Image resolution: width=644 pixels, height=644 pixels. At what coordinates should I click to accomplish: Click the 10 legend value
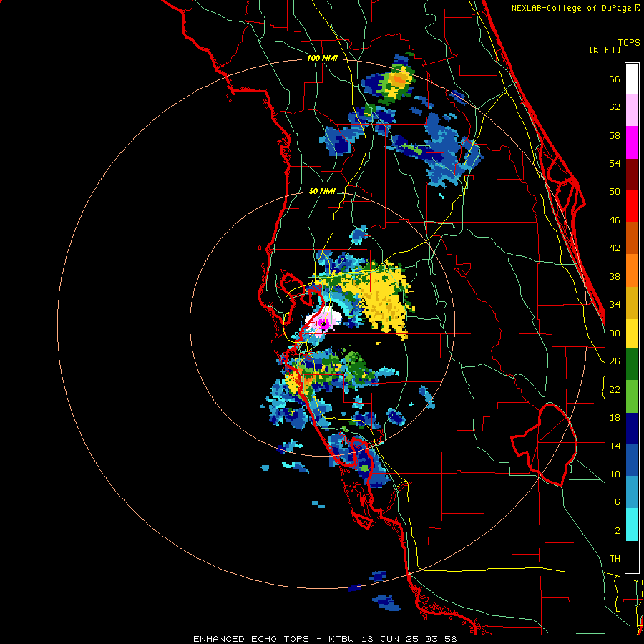pos(615,474)
